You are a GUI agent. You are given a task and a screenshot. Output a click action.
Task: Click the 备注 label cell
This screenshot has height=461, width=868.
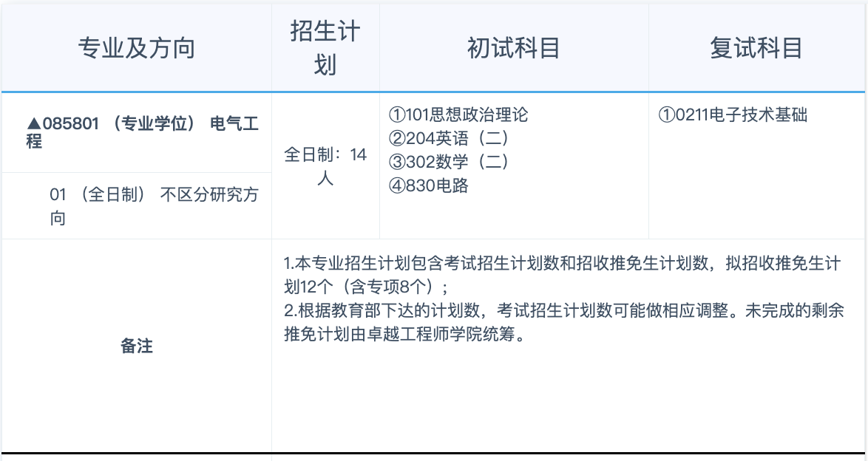point(137,346)
